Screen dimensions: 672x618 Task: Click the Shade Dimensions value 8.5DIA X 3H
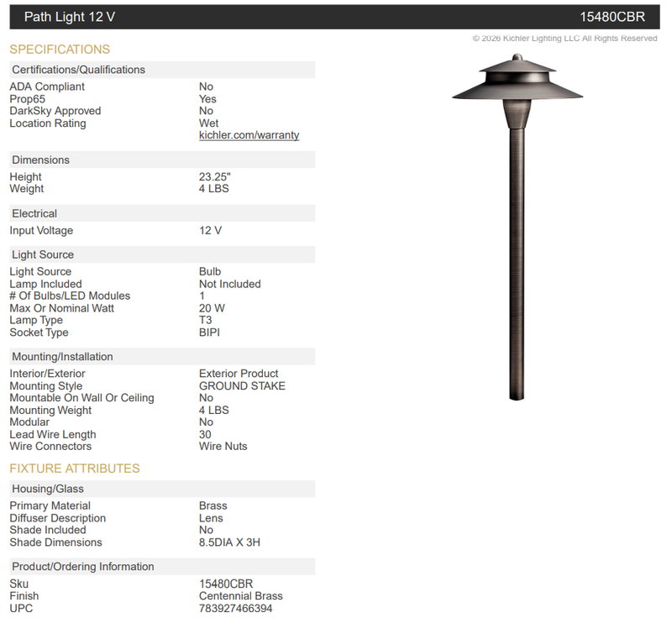(x=229, y=542)
